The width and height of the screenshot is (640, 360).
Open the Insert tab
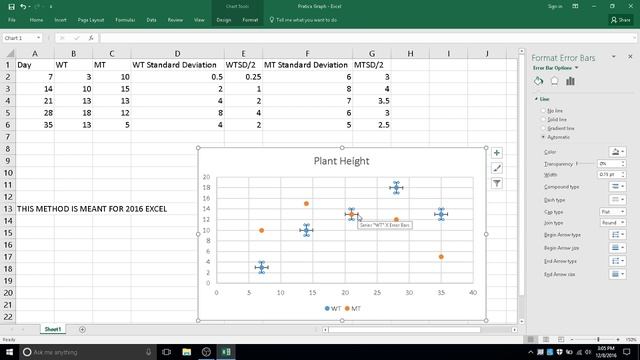coord(60,20)
